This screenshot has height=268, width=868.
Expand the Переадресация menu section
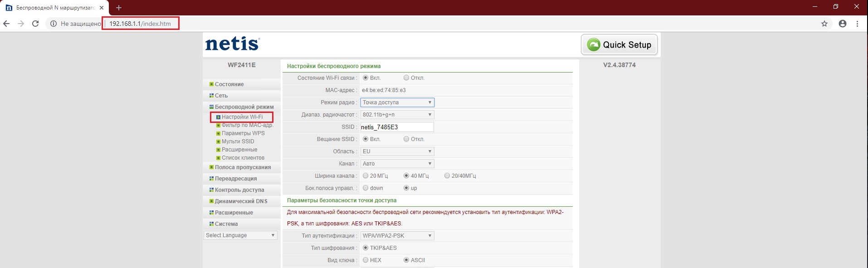236,179
